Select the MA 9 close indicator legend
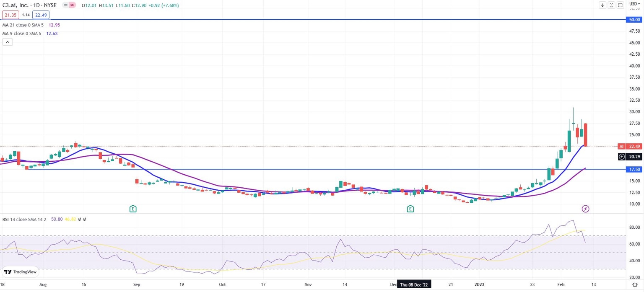Screen dimensions: 644x292 (21, 34)
